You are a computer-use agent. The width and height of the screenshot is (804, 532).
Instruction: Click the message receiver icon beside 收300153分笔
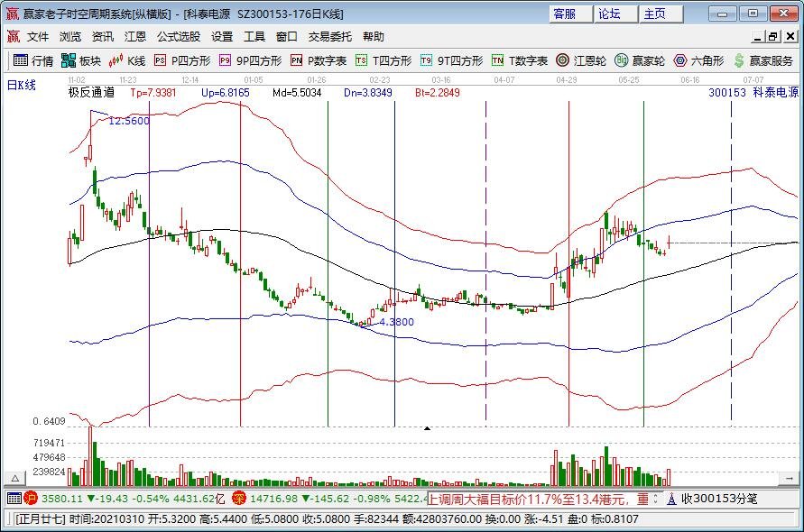click(672, 499)
